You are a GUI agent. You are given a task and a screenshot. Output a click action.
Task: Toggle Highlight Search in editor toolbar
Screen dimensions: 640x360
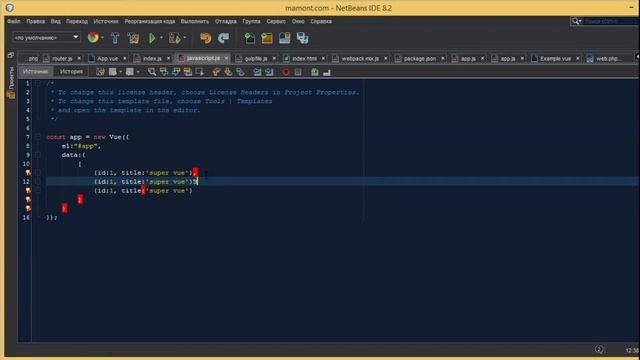tap(188, 72)
